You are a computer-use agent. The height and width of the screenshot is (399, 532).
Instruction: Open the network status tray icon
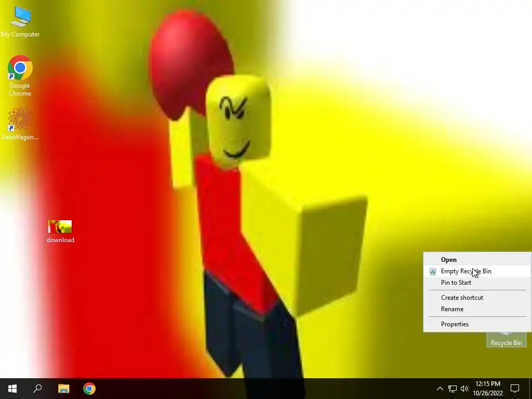click(x=453, y=389)
